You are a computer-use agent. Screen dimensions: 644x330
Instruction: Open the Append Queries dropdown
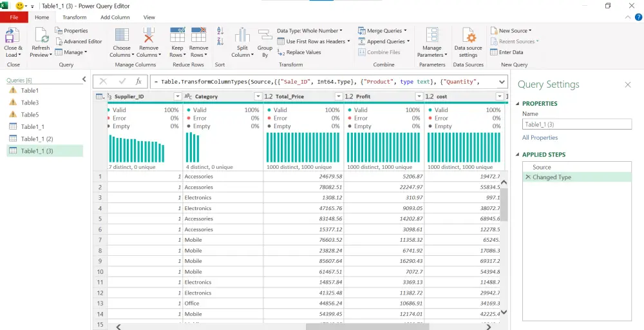(384, 41)
